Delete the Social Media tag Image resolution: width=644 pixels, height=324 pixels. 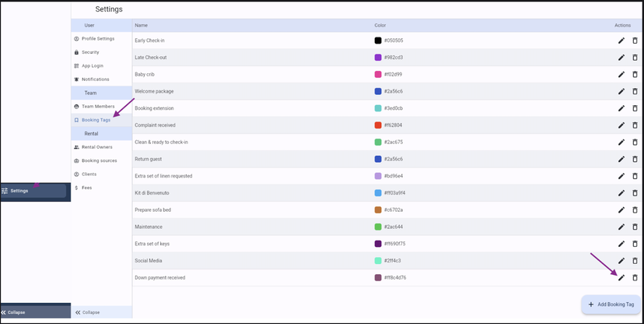point(635,261)
